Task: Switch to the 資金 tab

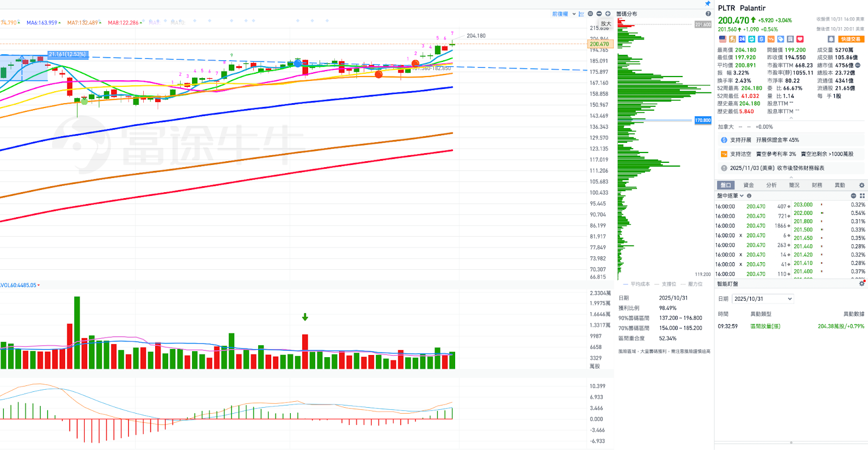Action: pos(749,185)
